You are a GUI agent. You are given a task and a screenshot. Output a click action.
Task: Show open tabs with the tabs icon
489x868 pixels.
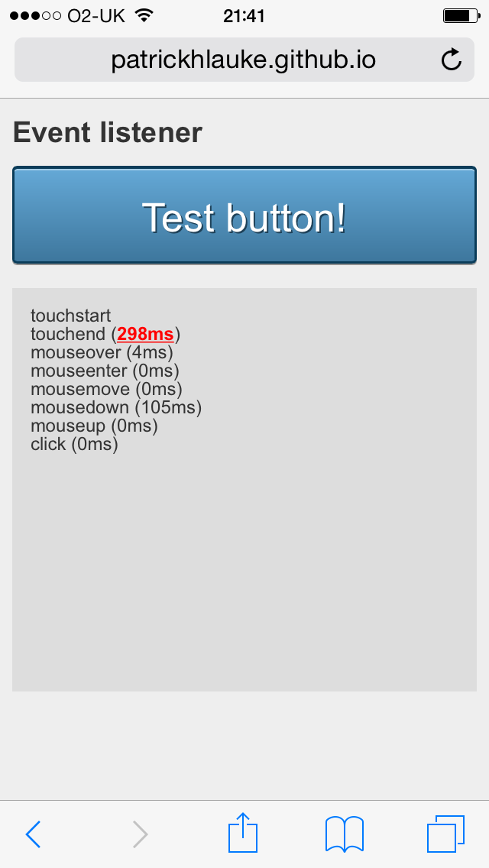click(445, 833)
